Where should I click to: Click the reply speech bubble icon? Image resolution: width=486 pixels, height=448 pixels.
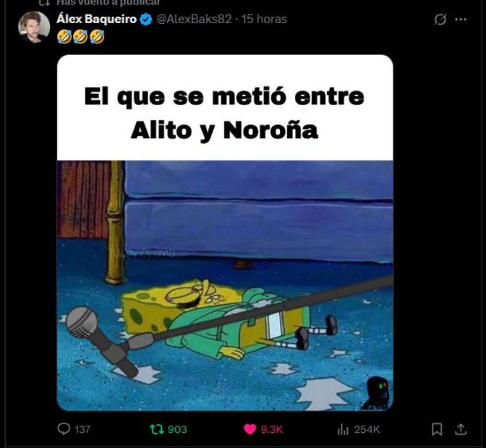point(64,429)
